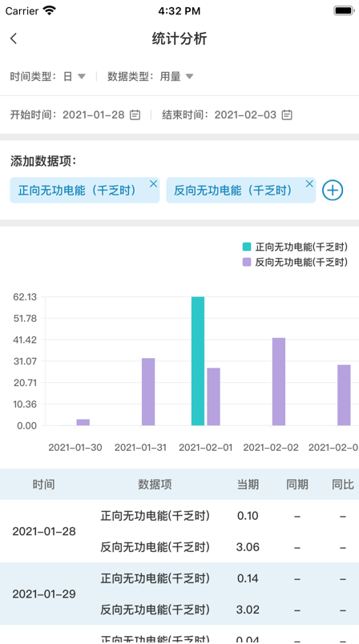Tap the battery status icon
Image resolution: width=359 pixels, height=644 pixels.
pos(345,11)
